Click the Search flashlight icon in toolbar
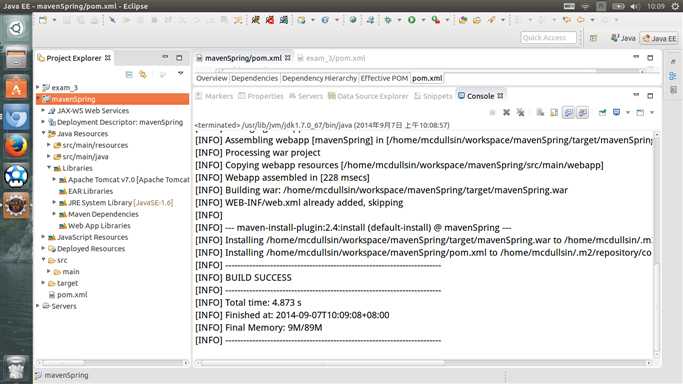This screenshot has width=683, height=384. [491, 20]
